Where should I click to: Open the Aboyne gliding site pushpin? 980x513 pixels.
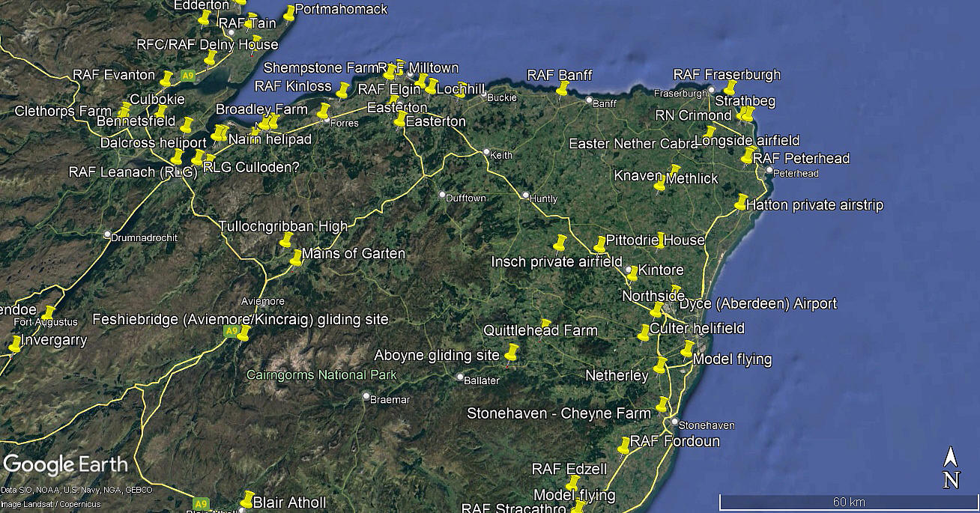tap(512, 352)
